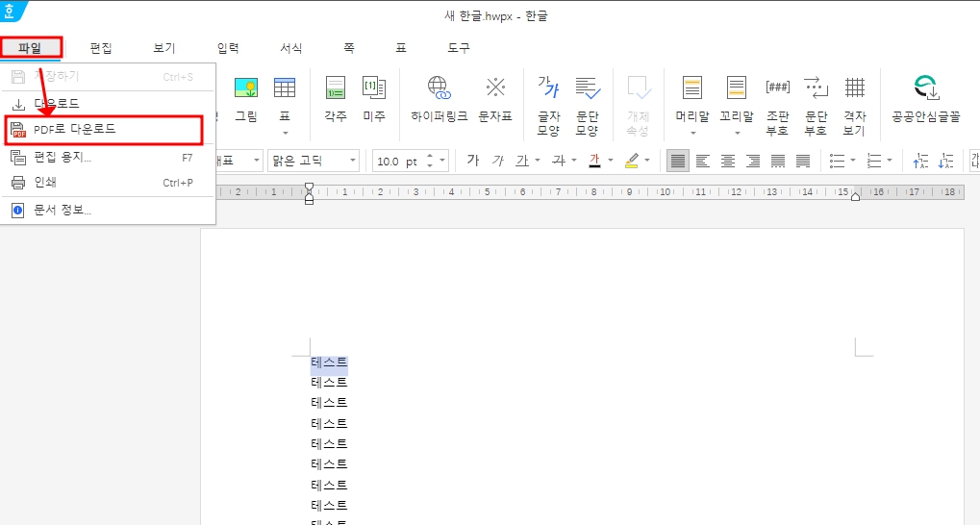980x525 pixels.
Task: Center align the paragraph
Action: click(727, 161)
